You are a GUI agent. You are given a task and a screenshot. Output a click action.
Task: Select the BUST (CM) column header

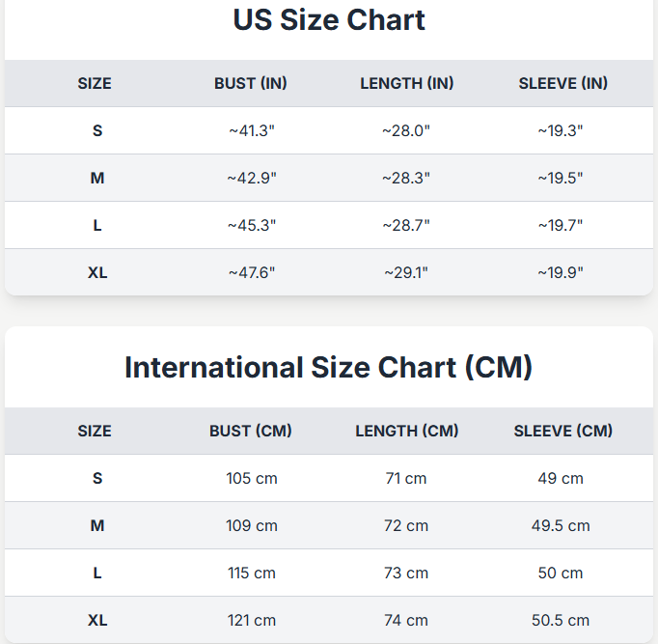click(251, 431)
